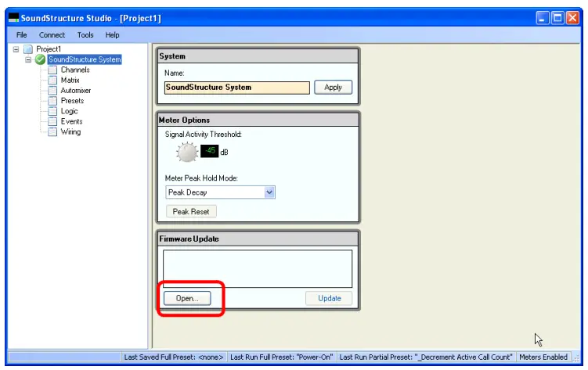Click the Wiring page icon
The width and height of the screenshot is (588, 370).
52,132
